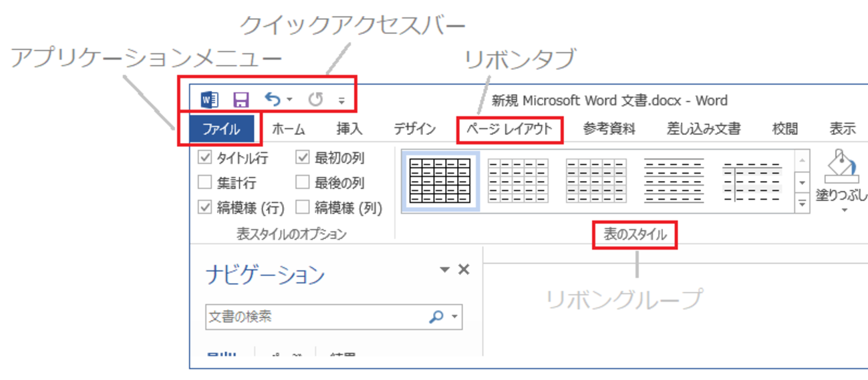Uncheck the タイトル行 checkbox
Screen dimensions: 868x380
coord(206,158)
